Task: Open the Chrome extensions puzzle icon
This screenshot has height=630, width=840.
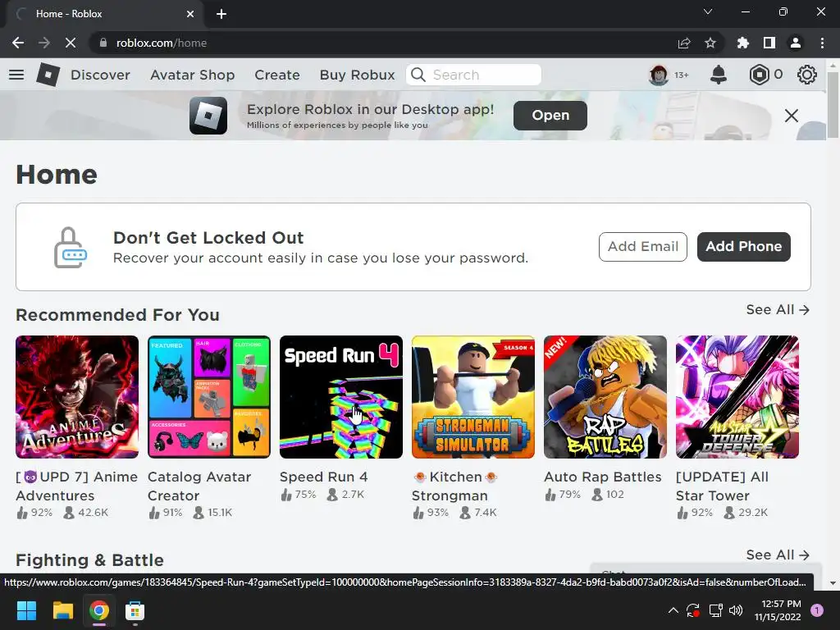Action: 743,43
